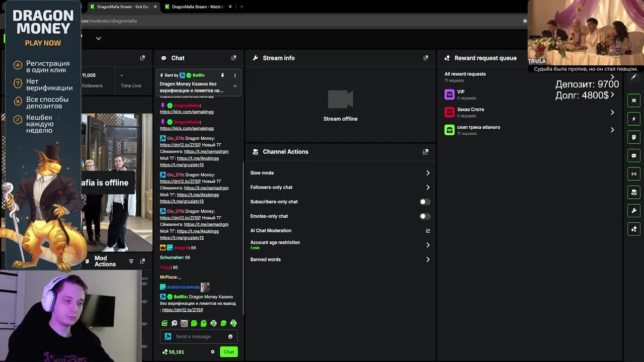The height and width of the screenshot is (362, 644).
Task: Open the Mod Actions filter icon
Action: [131, 261]
